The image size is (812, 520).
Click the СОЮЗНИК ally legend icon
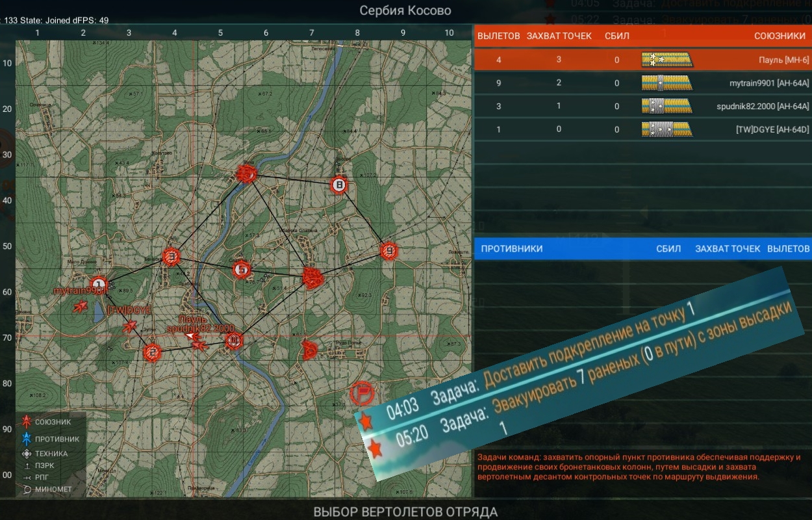(x=27, y=422)
